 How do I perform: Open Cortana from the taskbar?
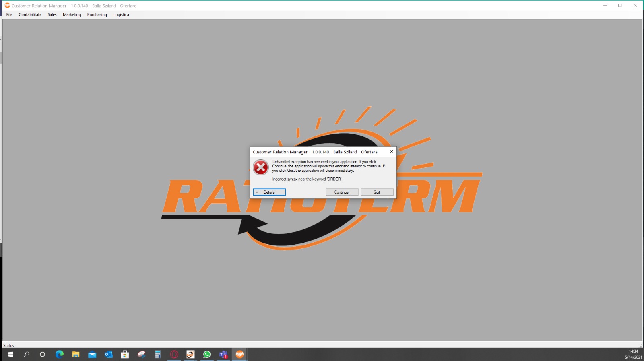[x=42, y=355]
